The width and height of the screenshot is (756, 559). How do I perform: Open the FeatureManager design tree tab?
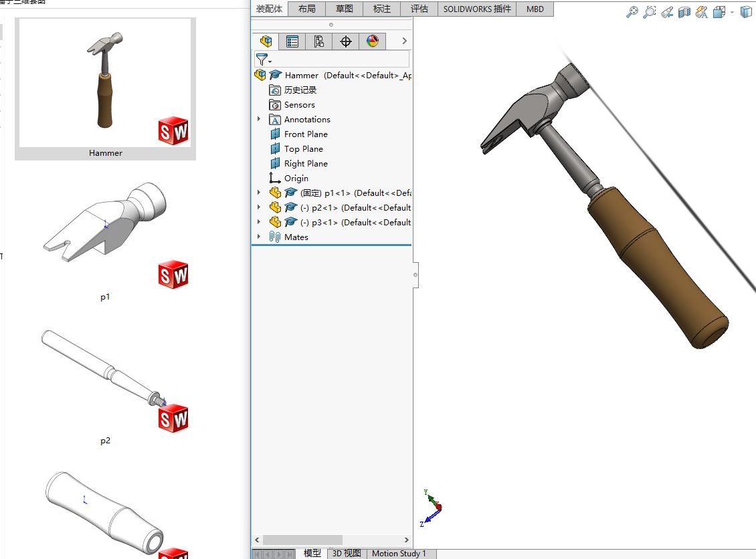tap(266, 41)
